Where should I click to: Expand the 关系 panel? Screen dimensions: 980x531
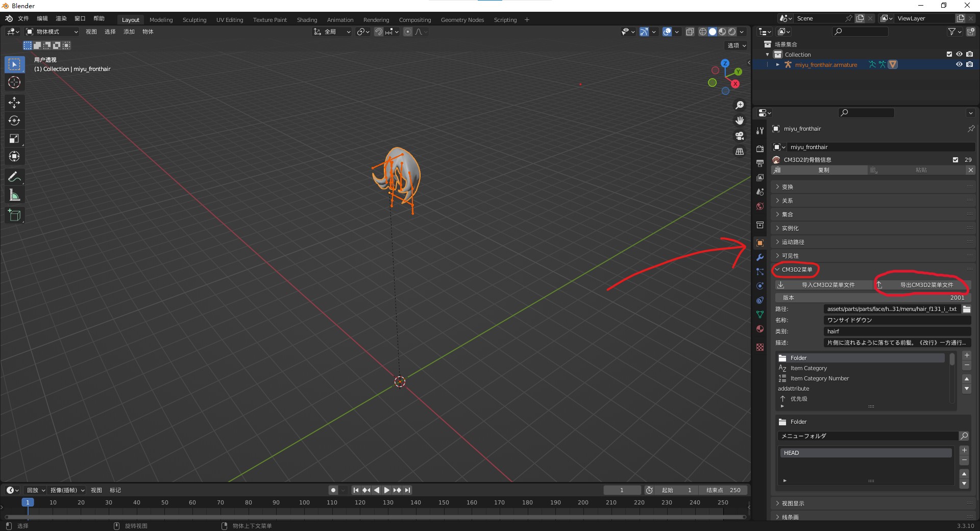point(873,201)
